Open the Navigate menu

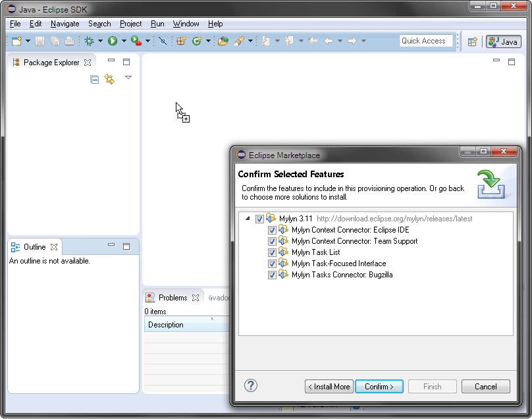pos(65,24)
